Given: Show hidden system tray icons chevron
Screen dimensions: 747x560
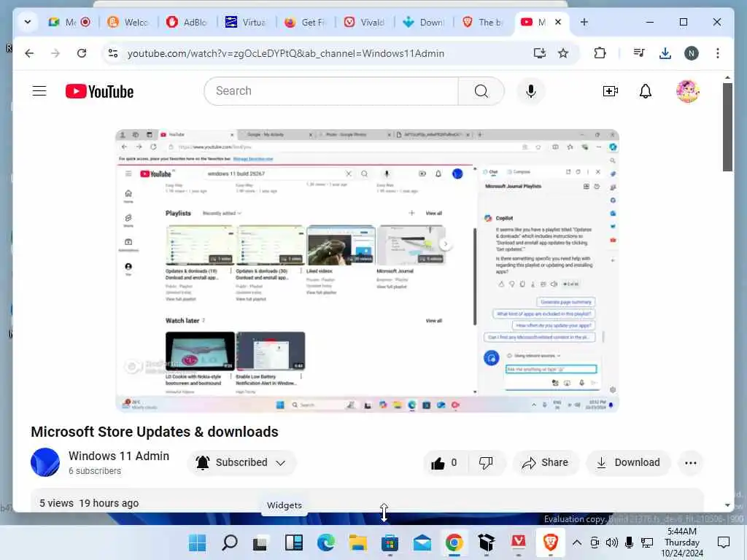Looking at the screenshot, I should coord(576,542).
